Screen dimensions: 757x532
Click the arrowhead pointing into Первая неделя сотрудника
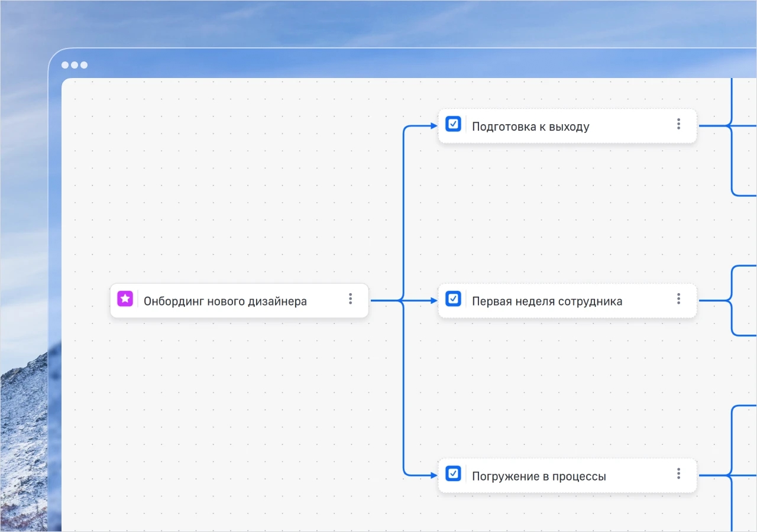pos(434,301)
